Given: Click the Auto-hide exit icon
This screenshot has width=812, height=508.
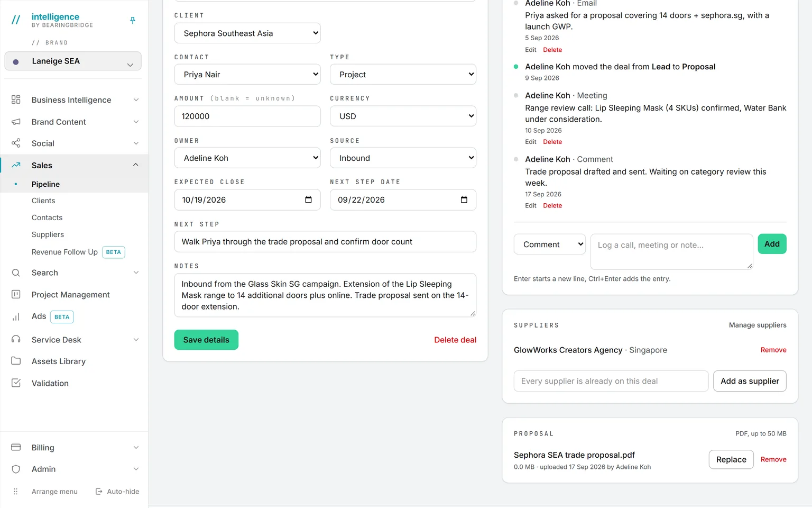Looking at the screenshot, I should pyautogui.click(x=99, y=492).
